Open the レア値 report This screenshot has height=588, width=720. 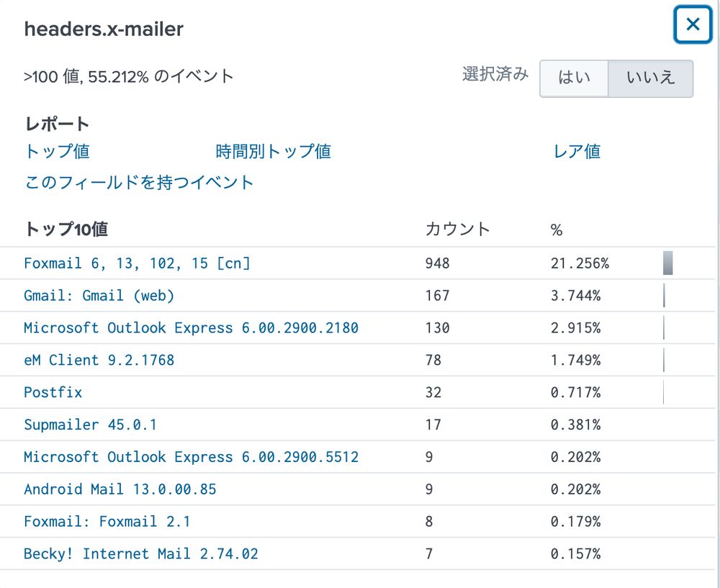point(577,151)
